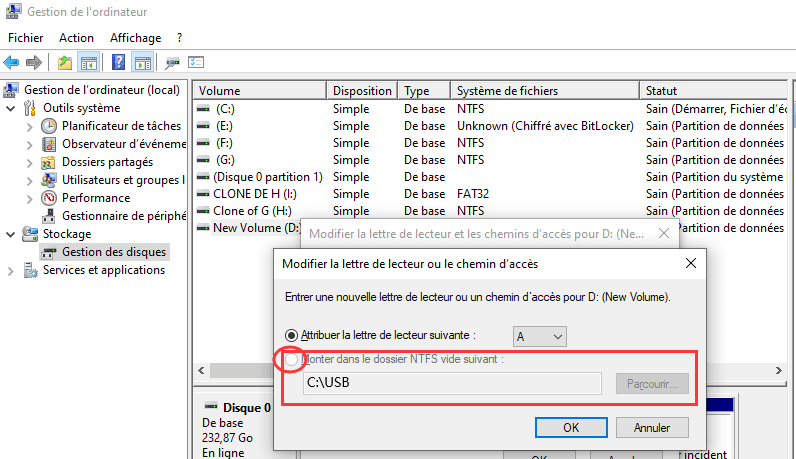The width and height of the screenshot is (796, 459).
Task: Open the Fichier menu
Action: [25, 37]
